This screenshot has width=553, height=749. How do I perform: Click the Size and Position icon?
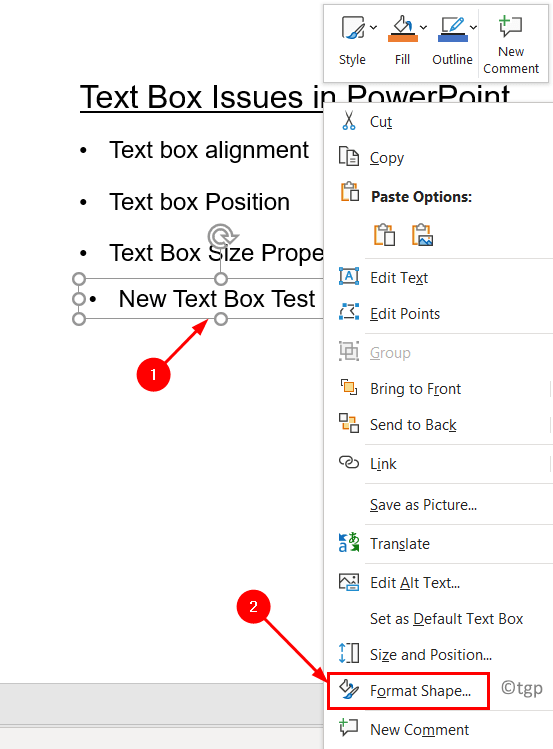349,653
